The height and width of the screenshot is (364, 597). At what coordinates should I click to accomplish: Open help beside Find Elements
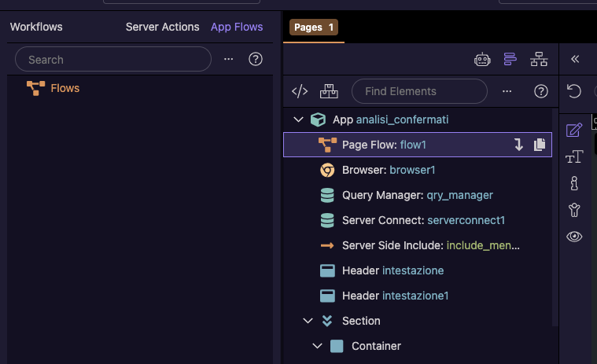click(x=541, y=91)
